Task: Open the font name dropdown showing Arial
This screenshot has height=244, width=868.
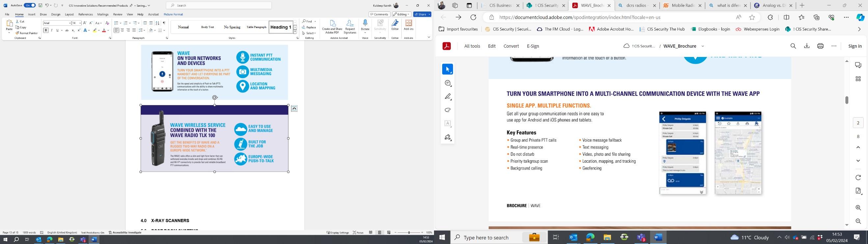Action: [x=70, y=23]
